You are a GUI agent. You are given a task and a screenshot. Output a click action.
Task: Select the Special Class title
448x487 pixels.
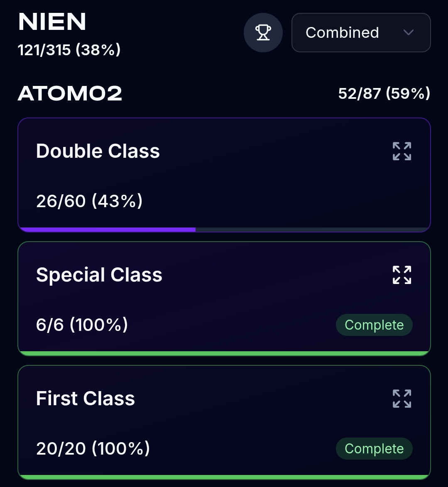(99, 275)
